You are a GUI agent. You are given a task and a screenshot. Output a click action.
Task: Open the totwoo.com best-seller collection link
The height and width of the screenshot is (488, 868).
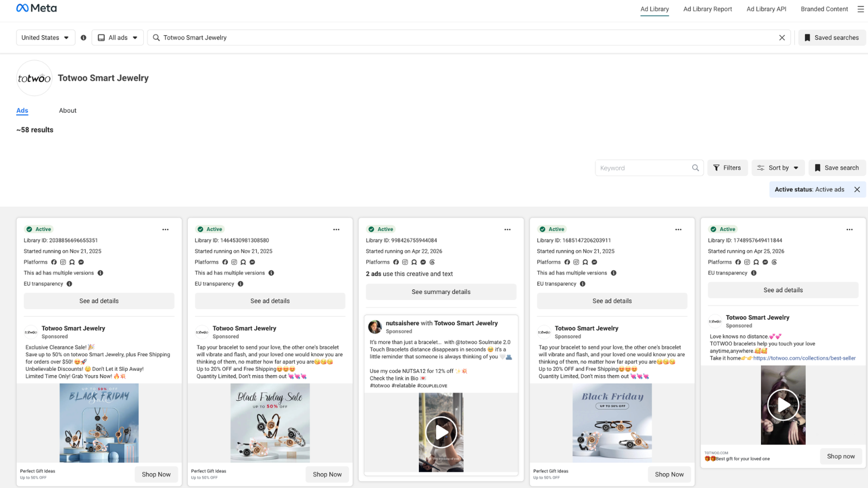click(x=804, y=358)
